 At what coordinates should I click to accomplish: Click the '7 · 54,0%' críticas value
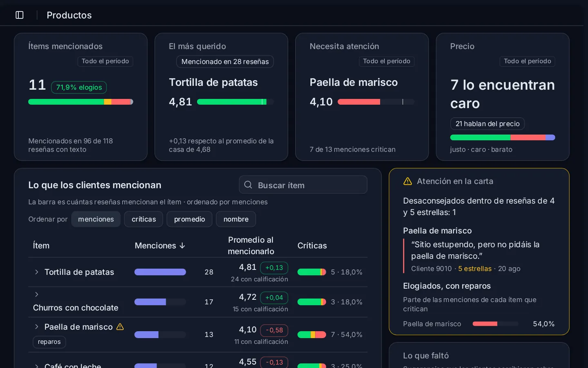pos(347,334)
